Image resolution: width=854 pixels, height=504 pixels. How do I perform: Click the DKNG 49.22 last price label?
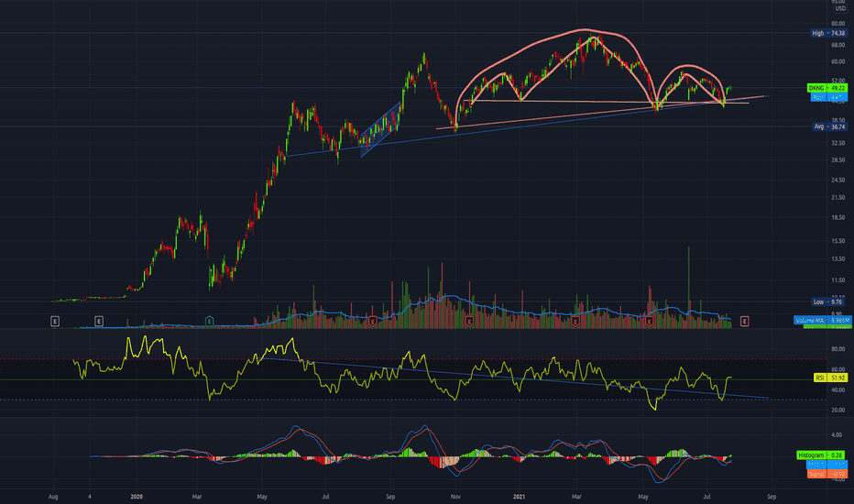(x=827, y=88)
